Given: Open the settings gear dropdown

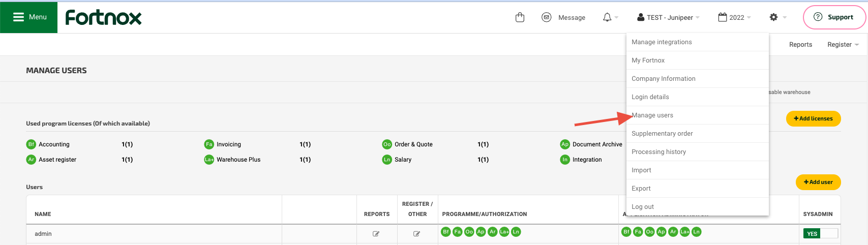Looking at the screenshot, I should click(778, 17).
